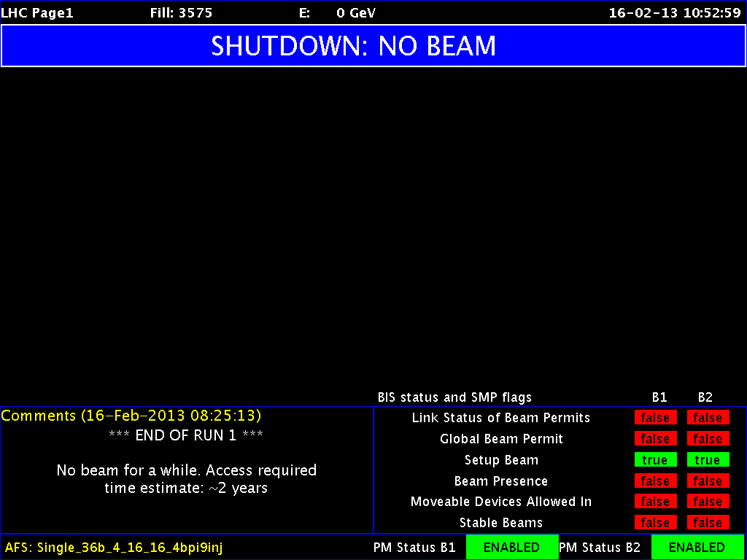Click the Beam Presence label
The height and width of the screenshot is (560, 747).
coord(501,481)
